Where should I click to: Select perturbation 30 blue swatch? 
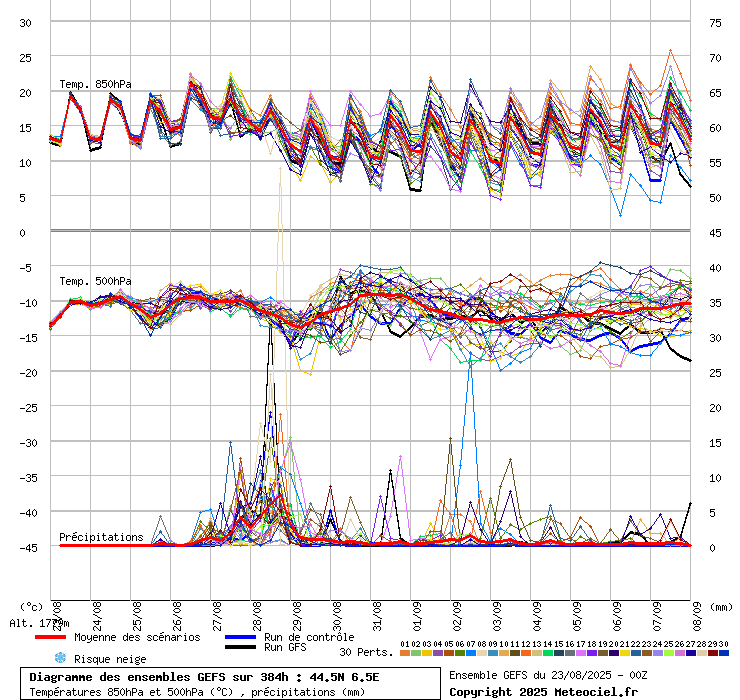coord(723,653)
